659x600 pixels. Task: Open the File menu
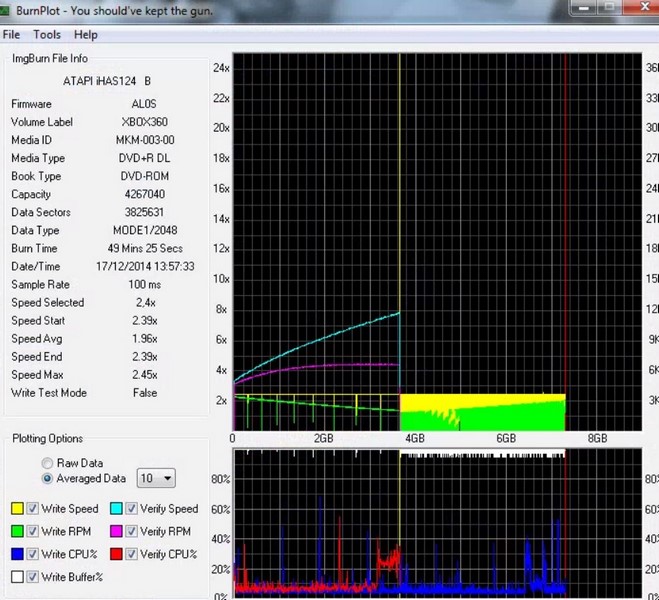click(x=11, y=34)
